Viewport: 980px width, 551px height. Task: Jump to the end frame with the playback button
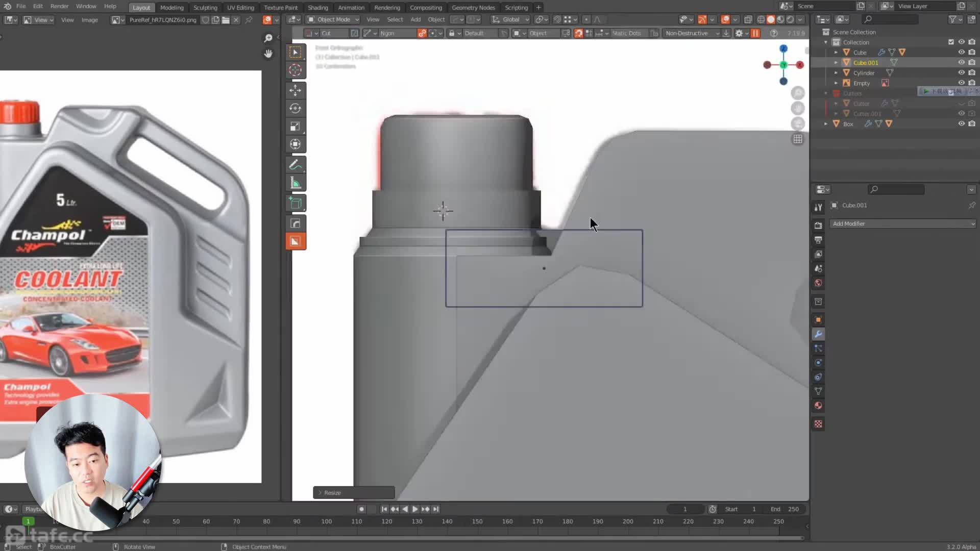point(436,509)
